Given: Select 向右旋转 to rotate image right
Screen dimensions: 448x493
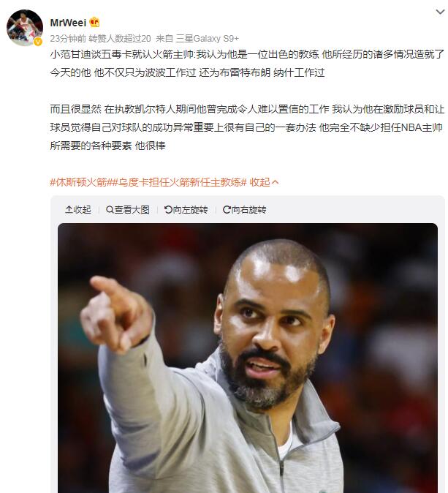Looking at the screenshot, I should click(x=244, y=209).
